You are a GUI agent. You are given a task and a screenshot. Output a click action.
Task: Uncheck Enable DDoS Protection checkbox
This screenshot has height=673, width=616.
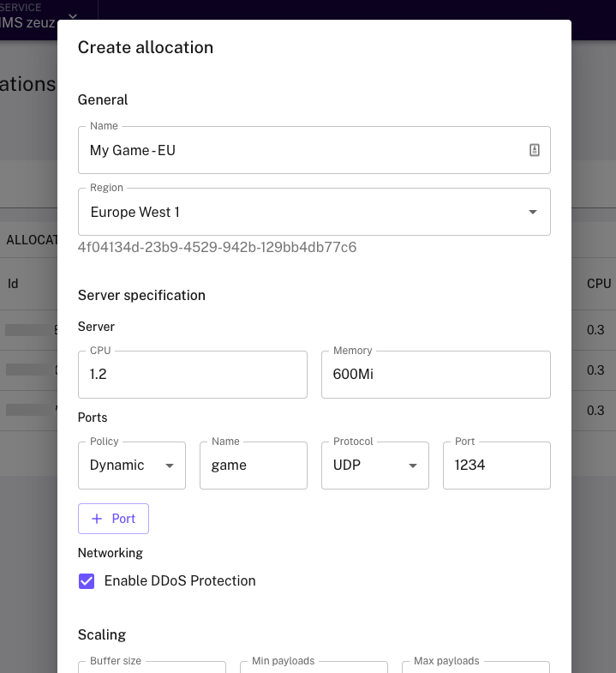coord(87,581)
